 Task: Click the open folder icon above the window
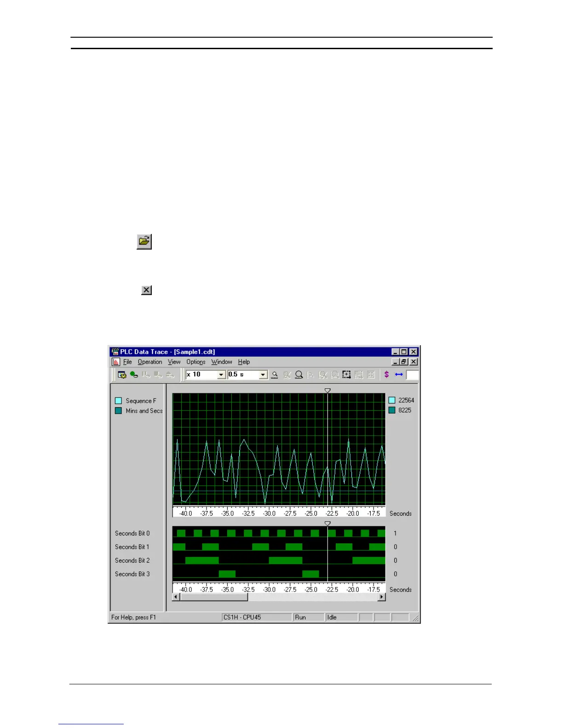[x=144, y=241]
